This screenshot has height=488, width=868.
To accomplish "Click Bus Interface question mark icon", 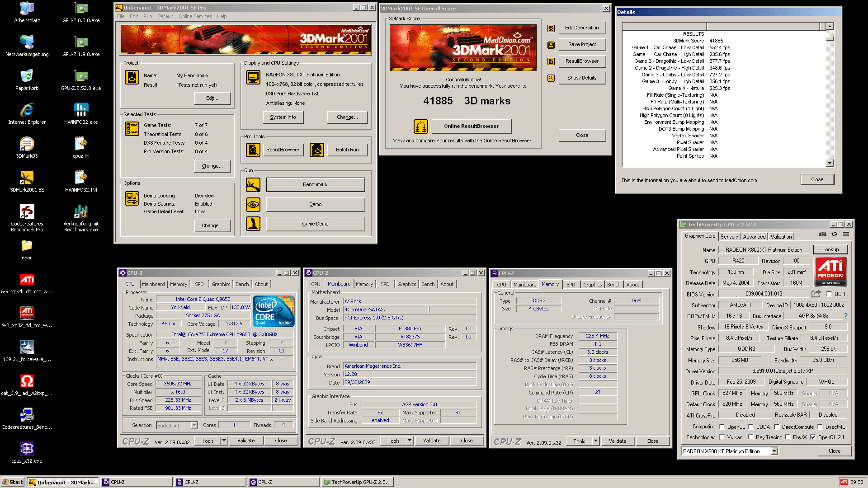I will click(x=845, y=316).
